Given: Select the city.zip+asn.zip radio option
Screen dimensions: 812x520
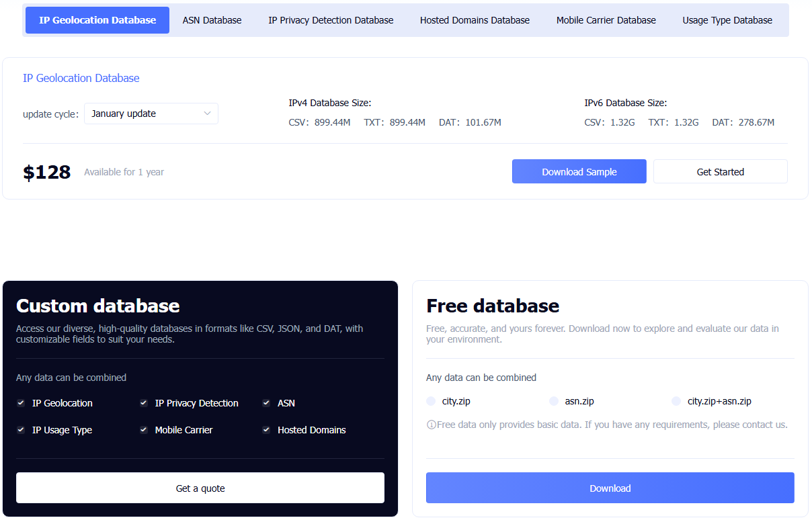Looking at the screenshot, I should pyautogui.click(x=676, y=401).
